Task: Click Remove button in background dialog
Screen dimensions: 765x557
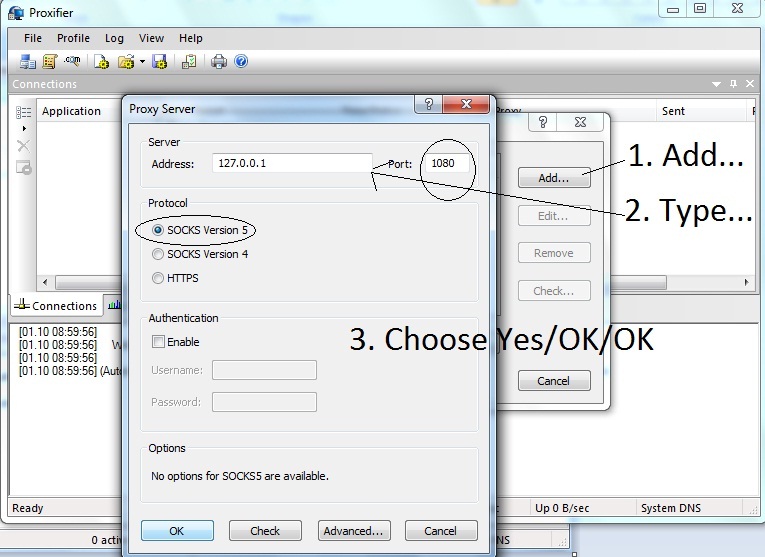Action: click(554, 253)
